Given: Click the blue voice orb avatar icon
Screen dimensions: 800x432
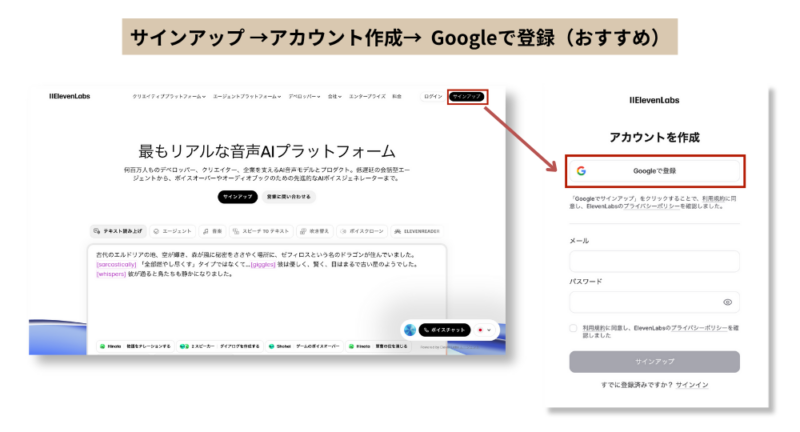Looking at the screenshot, I should 410,329.
